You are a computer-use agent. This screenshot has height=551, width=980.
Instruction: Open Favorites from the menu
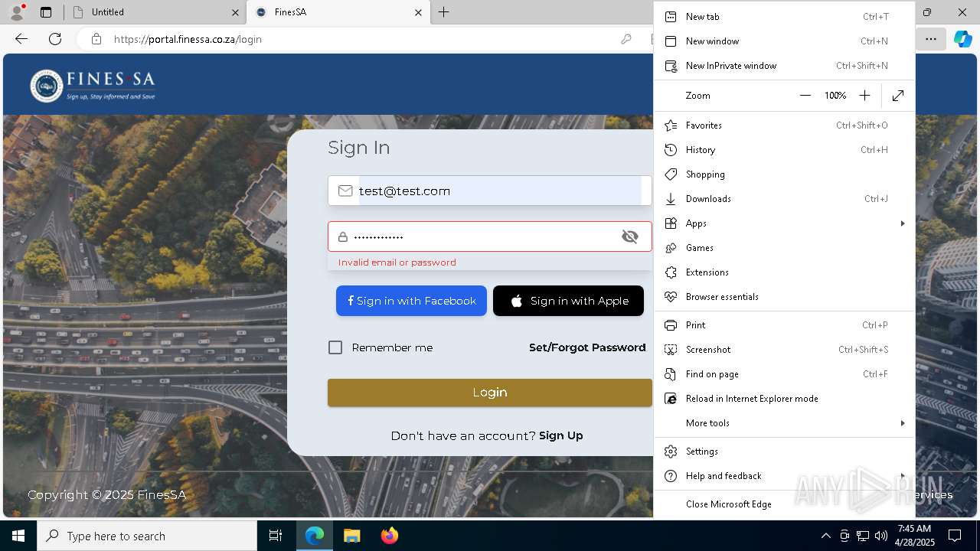[784, 126]
